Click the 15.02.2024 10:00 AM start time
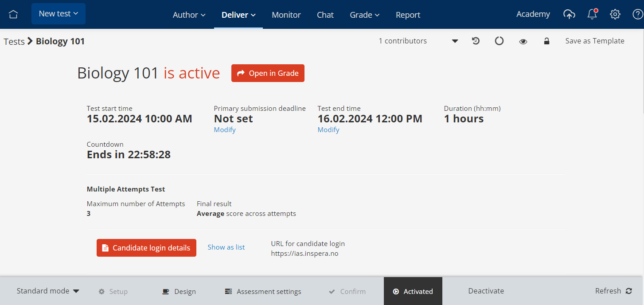Image resolution: width=644 pixels, height=305 pixels. (x=140, y=119)
